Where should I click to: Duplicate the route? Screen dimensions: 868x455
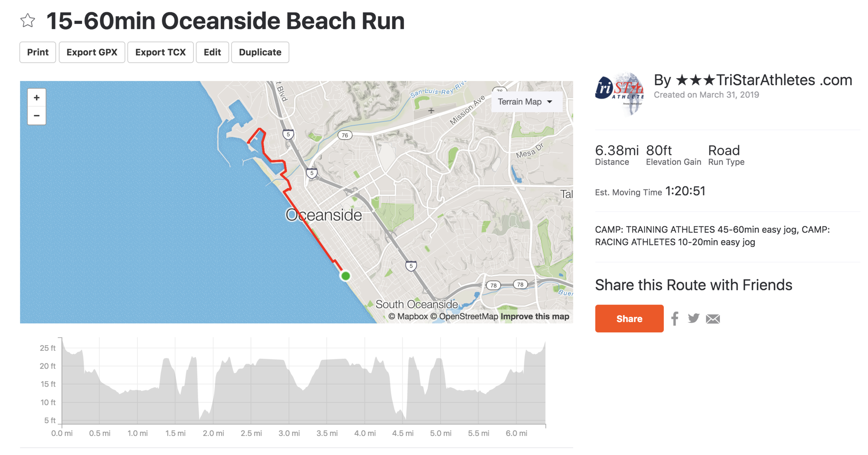coord(260,52)
